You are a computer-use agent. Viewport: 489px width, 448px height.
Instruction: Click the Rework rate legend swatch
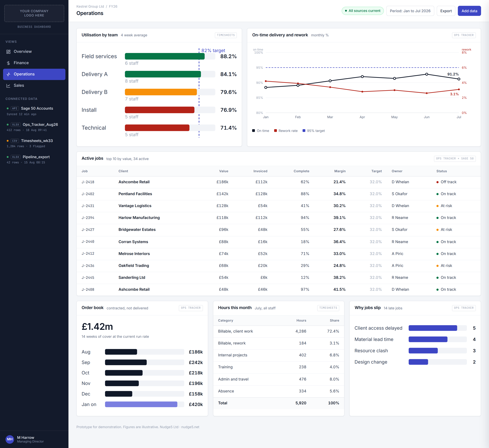(275, 131)
